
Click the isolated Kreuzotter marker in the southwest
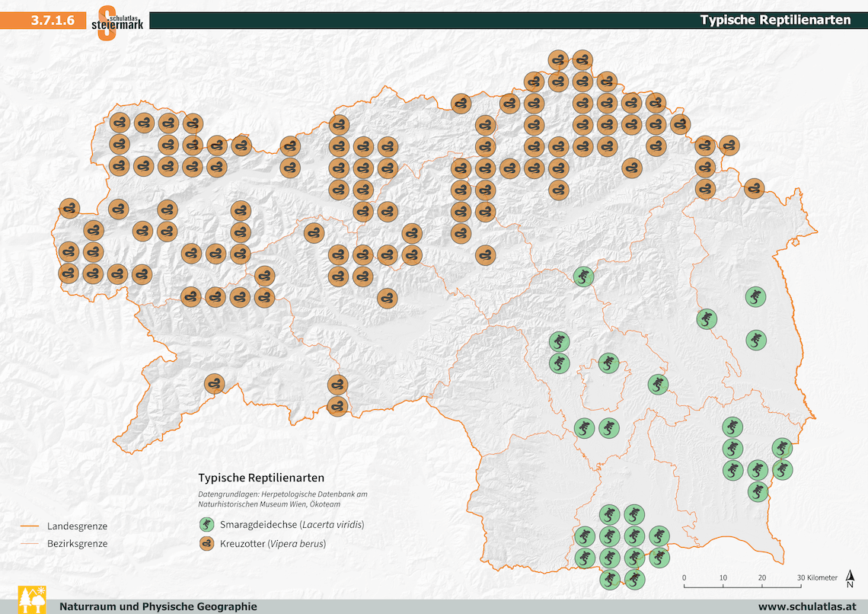215,384
